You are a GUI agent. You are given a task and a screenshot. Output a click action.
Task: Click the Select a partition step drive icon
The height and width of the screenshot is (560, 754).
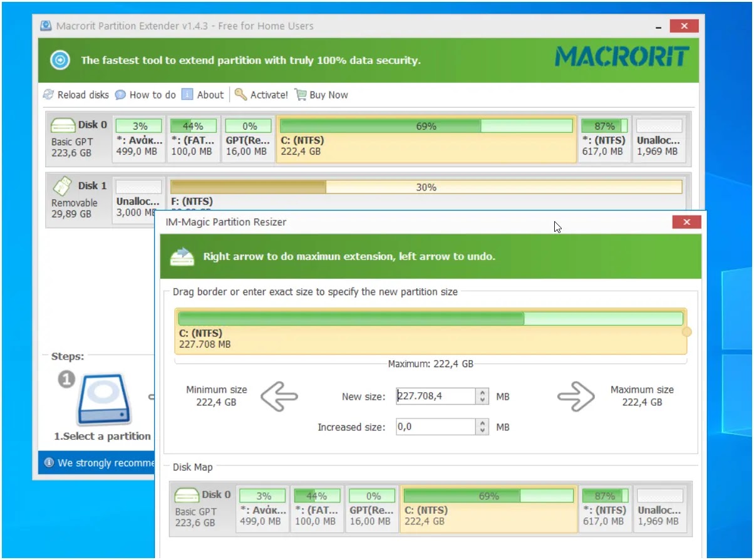tap(105, 400)
